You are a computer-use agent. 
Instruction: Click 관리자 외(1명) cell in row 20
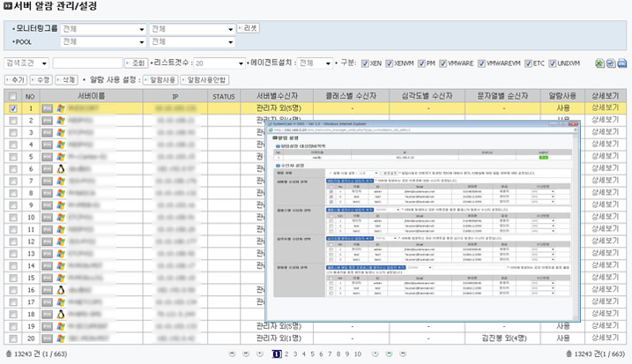tap(279, 338)
